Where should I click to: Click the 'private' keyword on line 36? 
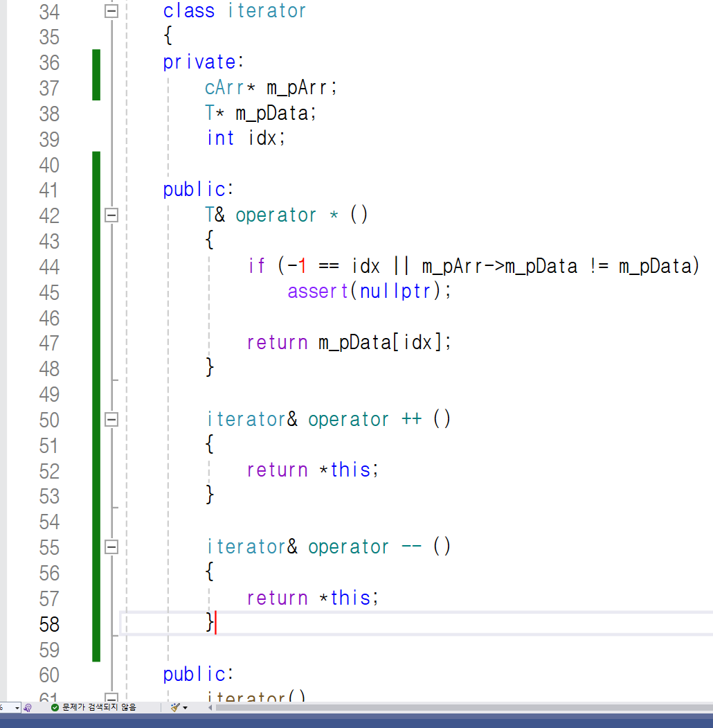pyautogui.click(x=199, y=62)
